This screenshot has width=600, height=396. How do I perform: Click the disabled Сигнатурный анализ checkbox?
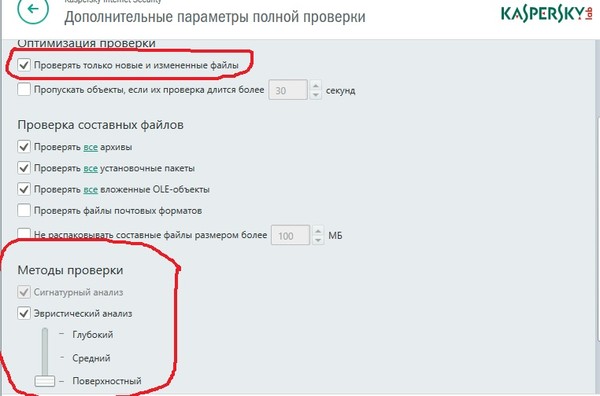(x=24, y=292)
